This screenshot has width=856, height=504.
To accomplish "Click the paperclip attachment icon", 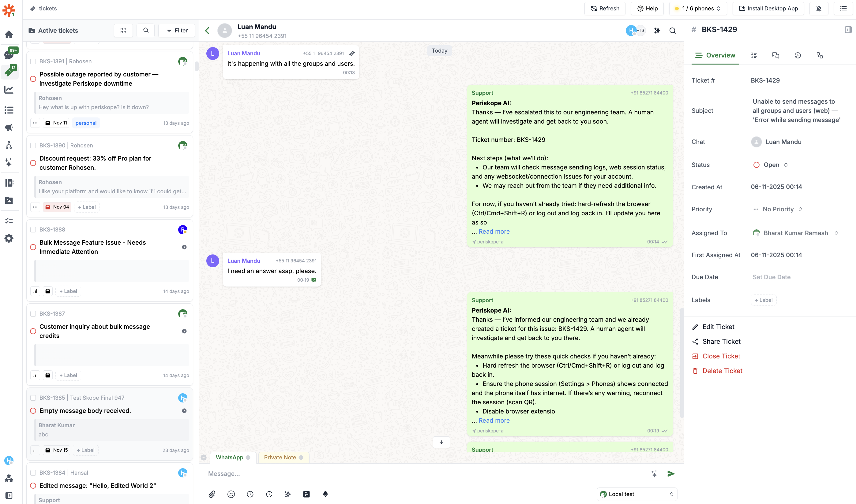I will 212,494.
